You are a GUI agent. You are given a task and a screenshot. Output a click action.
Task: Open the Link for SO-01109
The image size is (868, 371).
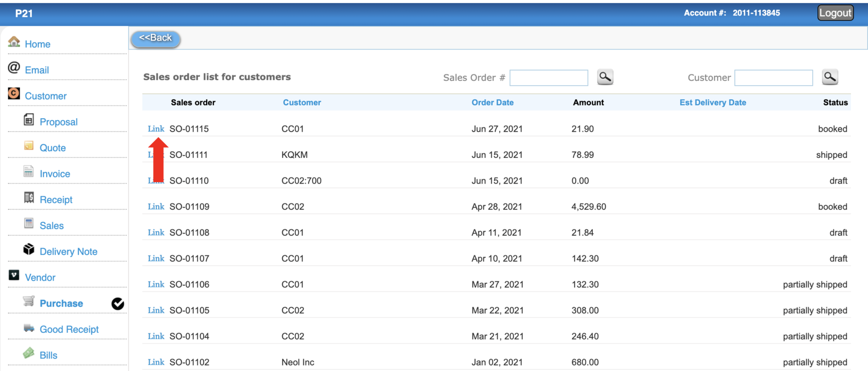click(x=156, y=207)
